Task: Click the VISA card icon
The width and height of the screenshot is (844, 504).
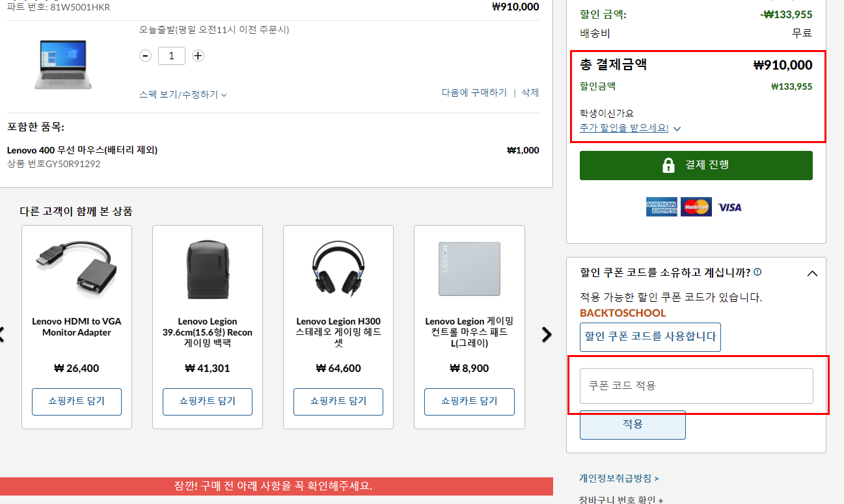Action: [x=730, y=207]
